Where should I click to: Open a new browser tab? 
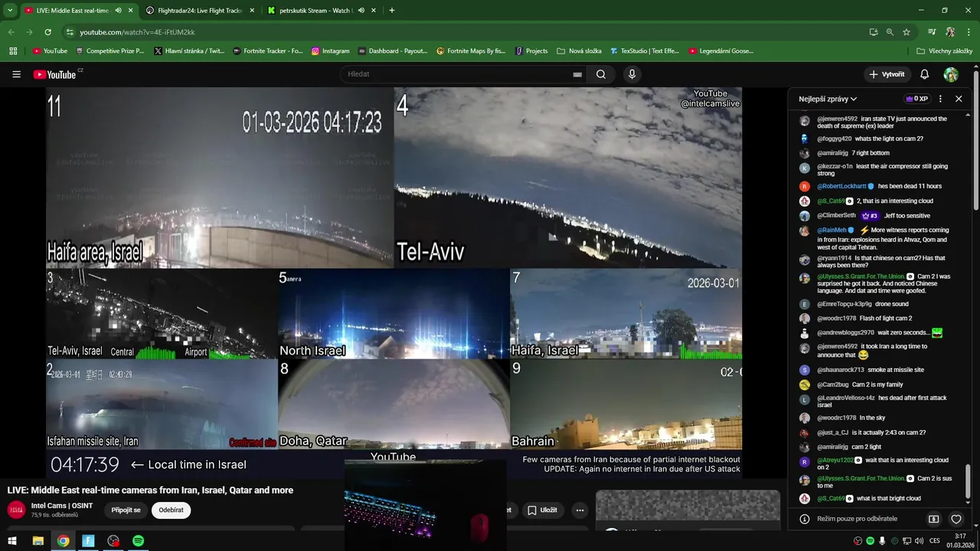click(x=392, y=11)
